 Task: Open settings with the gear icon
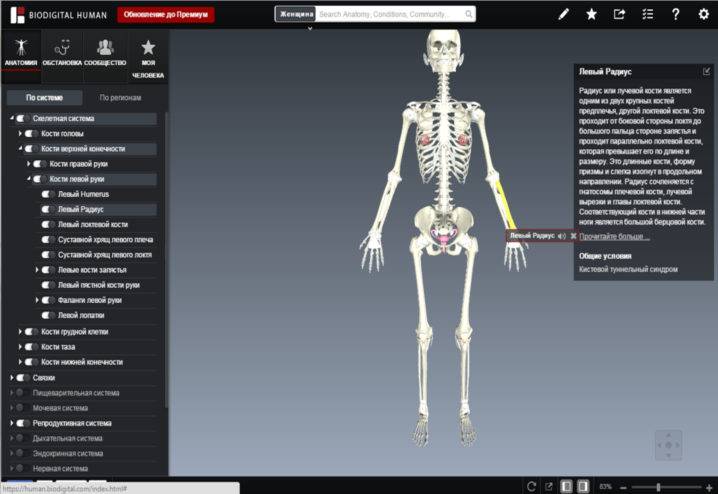pyautogui.click(x=703, y=14)
